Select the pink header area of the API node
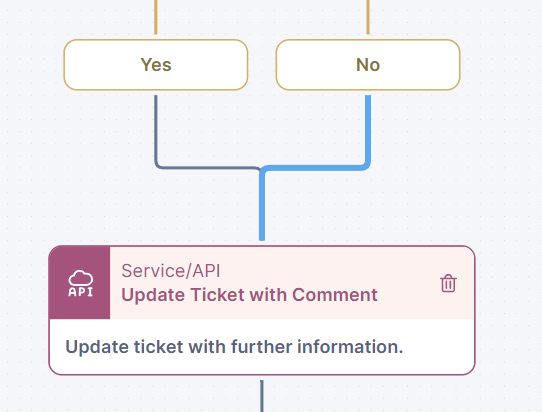The image size is (542, 412). (x=292, y=283)
